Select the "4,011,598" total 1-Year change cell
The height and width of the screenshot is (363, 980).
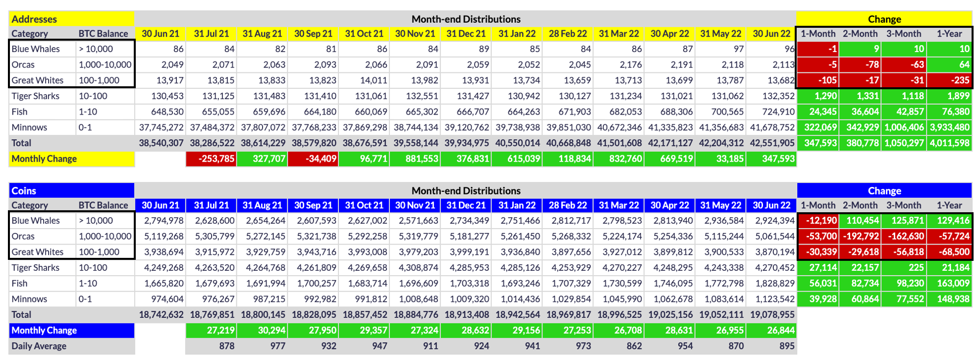(x=949, y=143)
